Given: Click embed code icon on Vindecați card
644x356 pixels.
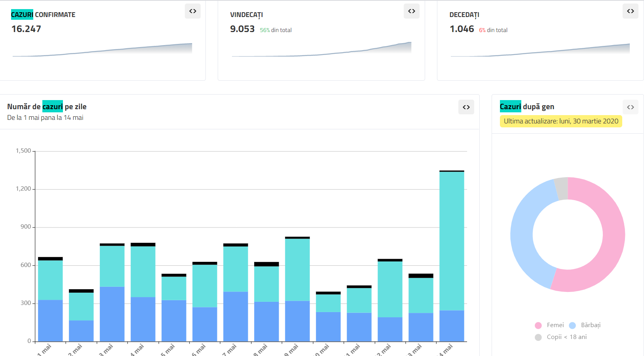Looking at the screenshot, I should pyautogui.click(x=412, y=11).
